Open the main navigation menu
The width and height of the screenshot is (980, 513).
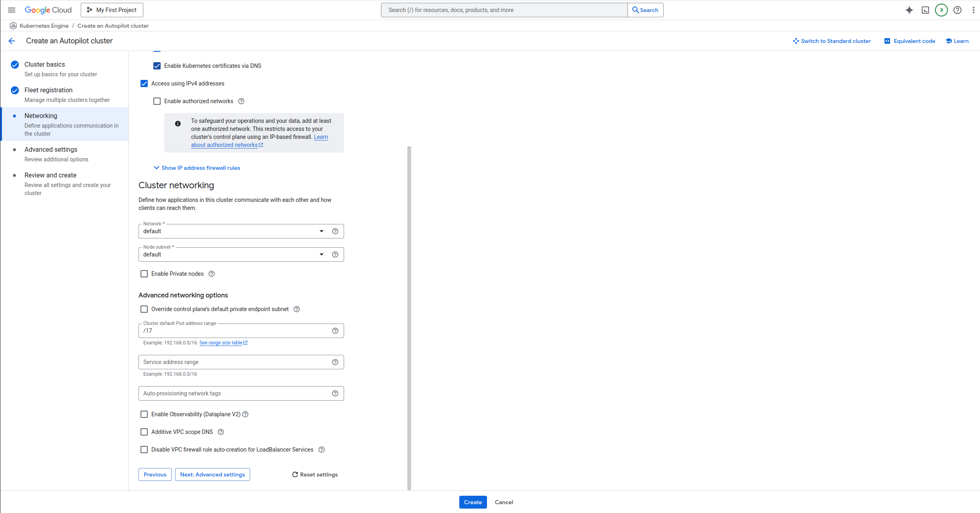pos(11,10)
